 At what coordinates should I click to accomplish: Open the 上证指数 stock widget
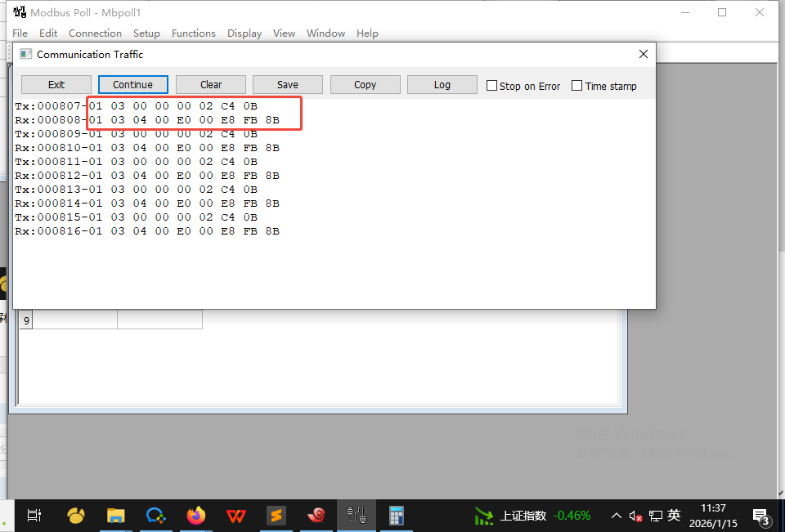click(532, 516)
